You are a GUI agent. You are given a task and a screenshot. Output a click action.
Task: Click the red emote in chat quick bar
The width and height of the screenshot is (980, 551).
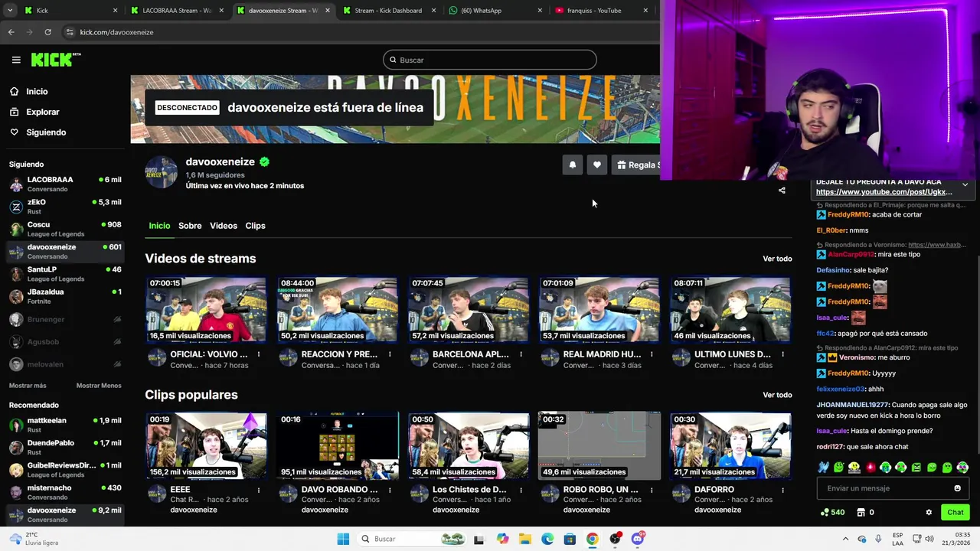pos(870,467)
